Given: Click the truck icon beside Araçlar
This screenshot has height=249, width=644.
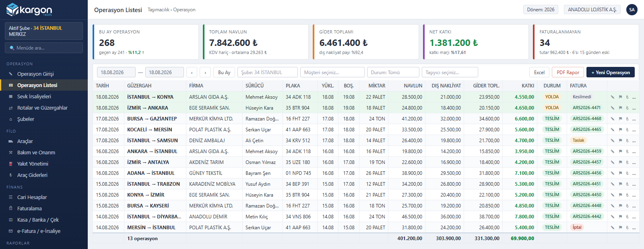Looking at the screenshot, I should point(11,141).
